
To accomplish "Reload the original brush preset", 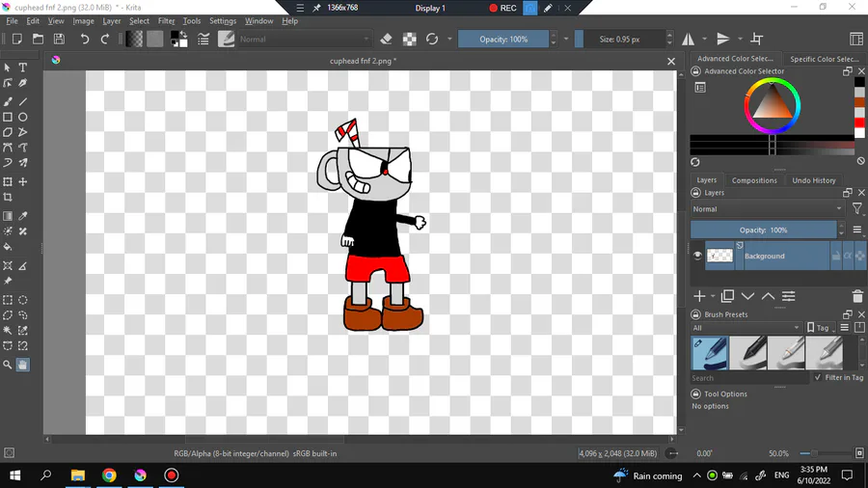I will 432,40.
